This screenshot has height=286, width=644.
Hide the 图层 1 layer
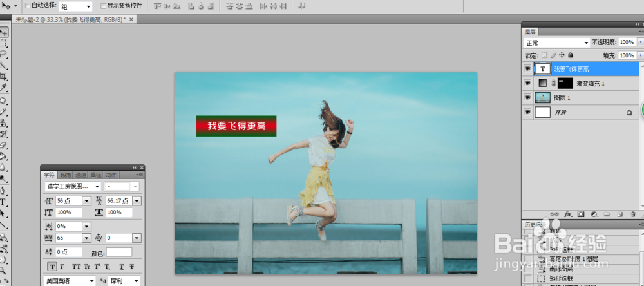(527, 97)
